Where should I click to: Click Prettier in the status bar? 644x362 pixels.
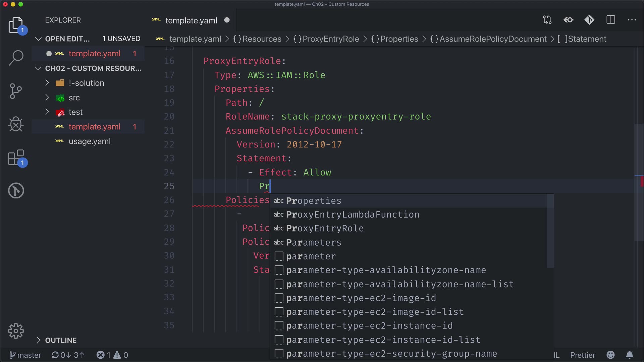582,355
